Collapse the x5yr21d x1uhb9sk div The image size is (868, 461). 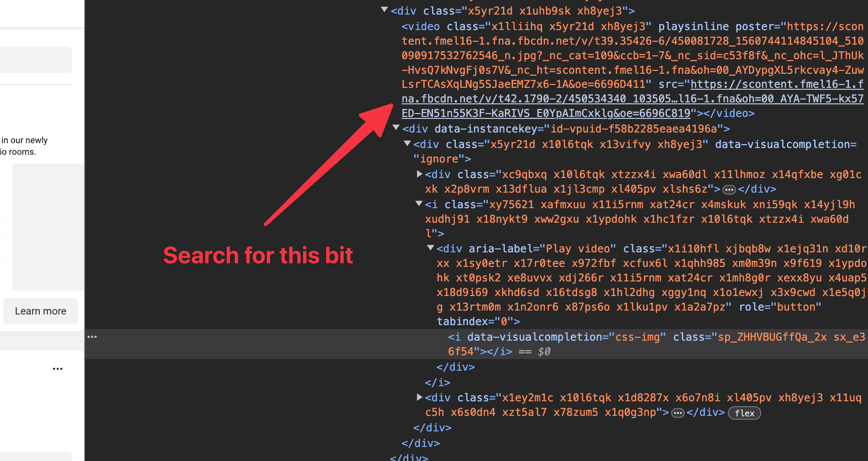(x=384, y=9)
